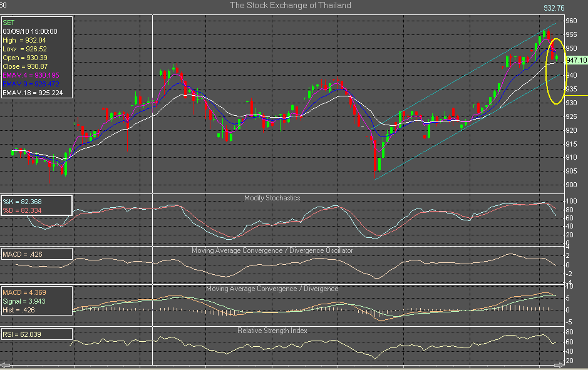This screenshot has width=588, height=370.
Task: Click the SET symbol label in info box
Action: tap(9, 23)
